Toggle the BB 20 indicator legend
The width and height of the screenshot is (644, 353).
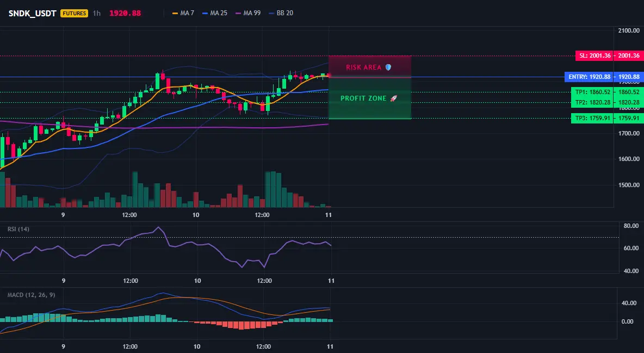(281, 13)
